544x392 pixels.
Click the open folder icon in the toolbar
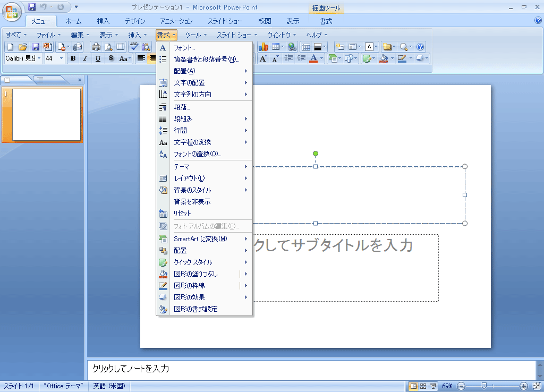(x=23, y=47)
